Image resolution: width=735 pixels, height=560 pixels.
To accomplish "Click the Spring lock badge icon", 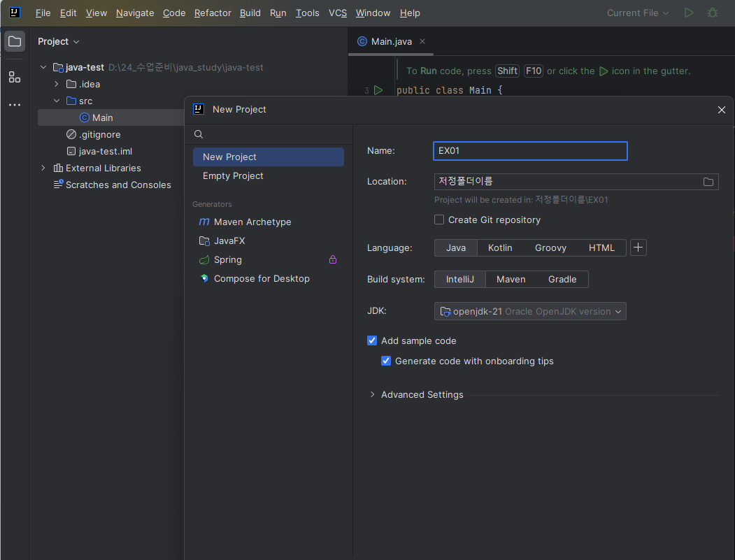I will [x=333, y=259].
